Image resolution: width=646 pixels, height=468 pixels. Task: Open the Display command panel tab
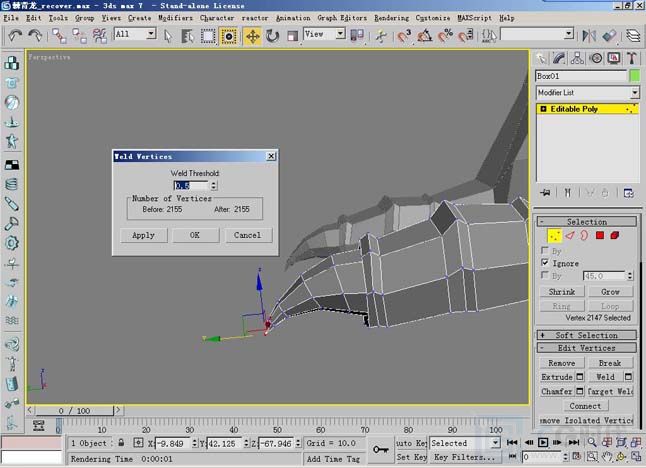coord(614,58)
